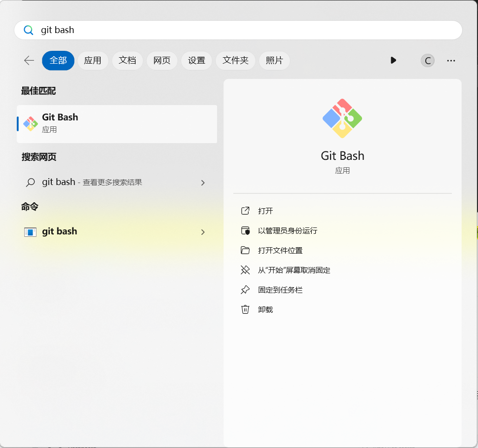The image size is (478, 448).
Task: Select the 应用 filter tab
Action: click(x=93, y=60)
